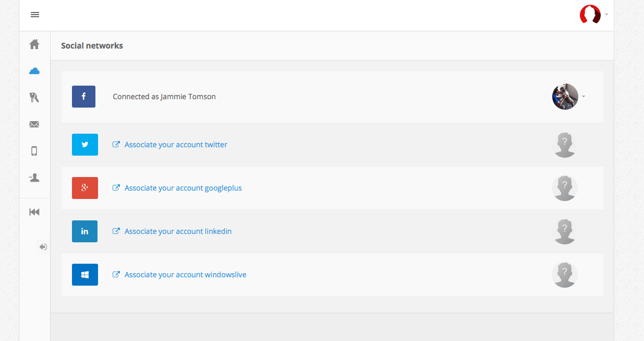The image size is (644, 341).
Task: Click 'Associate your account linkedin' link
Action: pos(178,231)
